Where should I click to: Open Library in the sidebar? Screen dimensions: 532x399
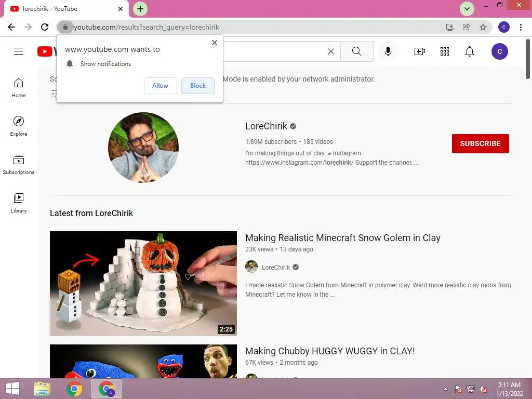[x=19, y=203]
